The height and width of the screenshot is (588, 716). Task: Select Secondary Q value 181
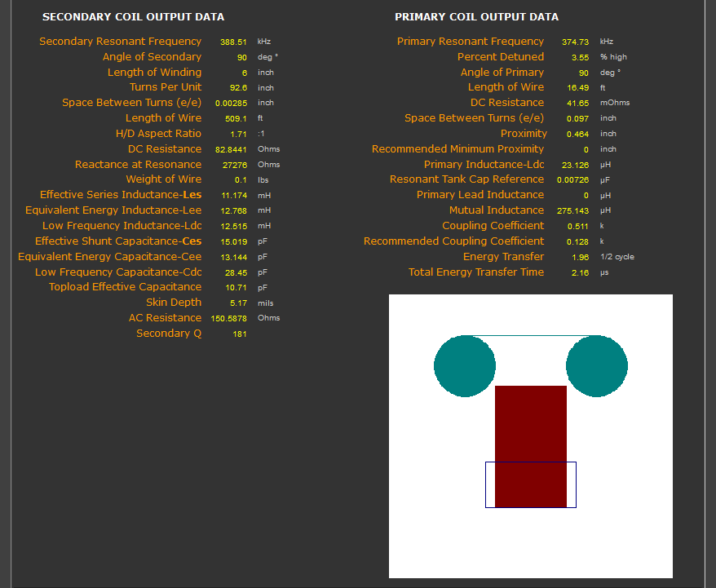240,334
